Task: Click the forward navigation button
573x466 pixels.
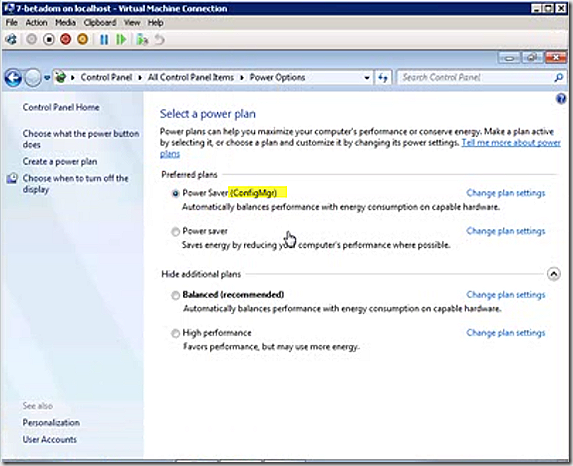Action: [x=33, y=77]
